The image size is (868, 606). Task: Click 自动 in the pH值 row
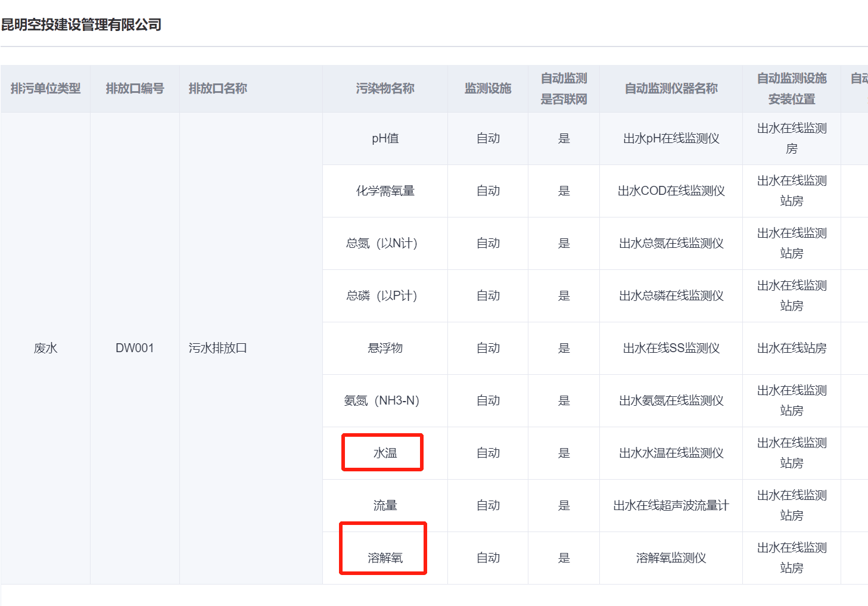click(488, 138)
